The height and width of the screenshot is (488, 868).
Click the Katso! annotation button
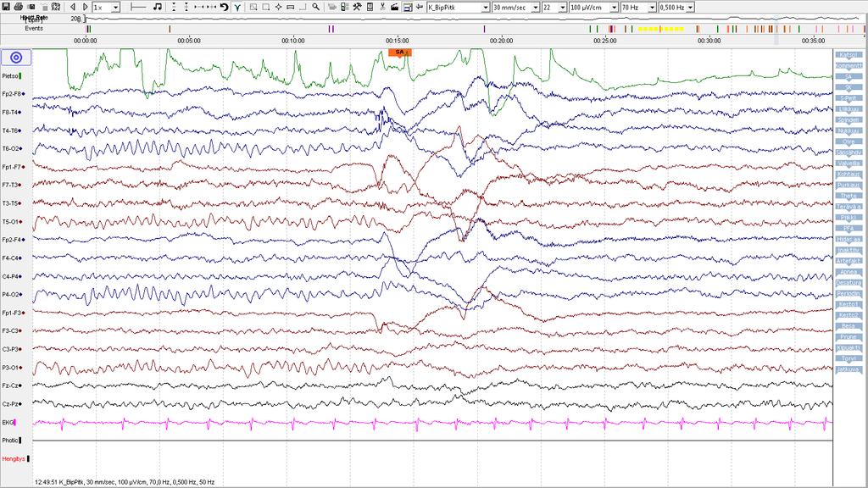(849, 55)
